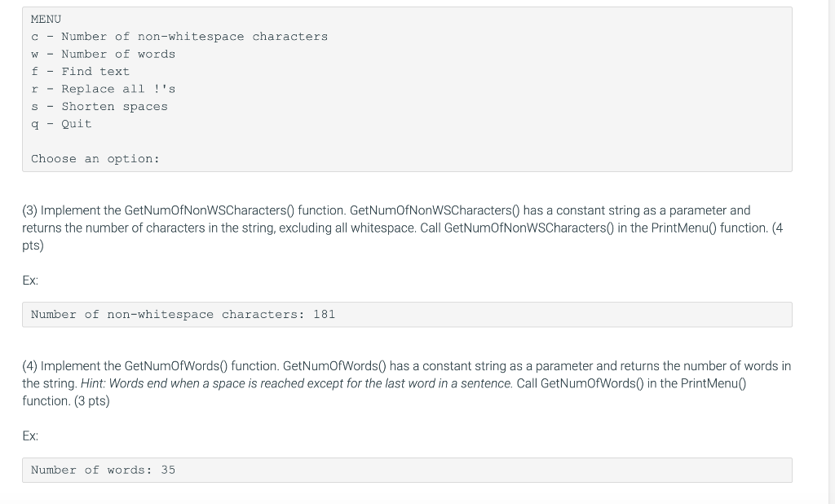835x504 pixels.
Task: Click the '(3 pts)' text in step 4
Action: click(92, 401)
